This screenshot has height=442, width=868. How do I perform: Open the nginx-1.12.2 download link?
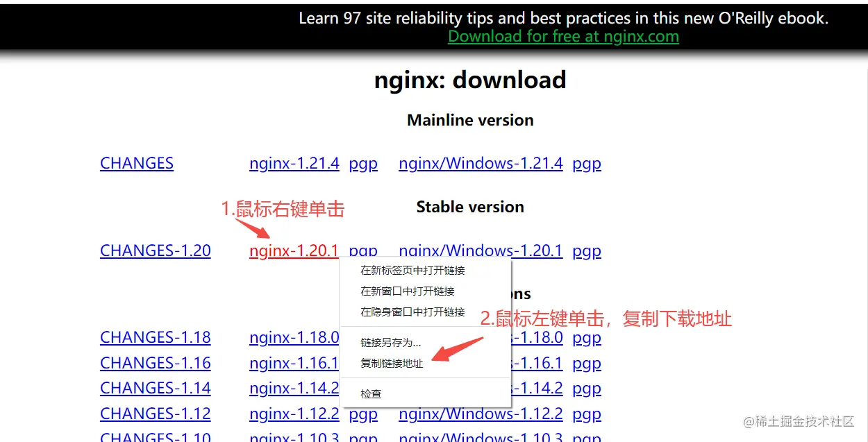point(294,414)
